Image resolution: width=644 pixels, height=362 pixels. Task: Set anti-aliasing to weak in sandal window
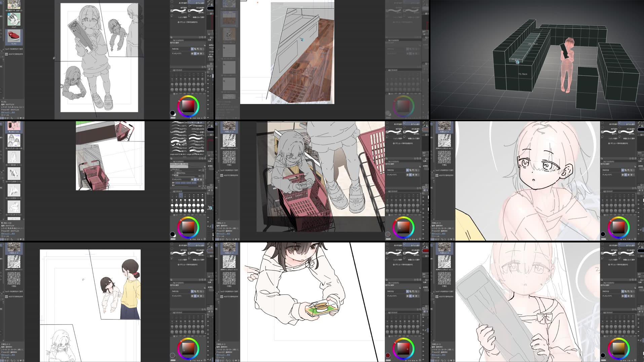(195, 54)
